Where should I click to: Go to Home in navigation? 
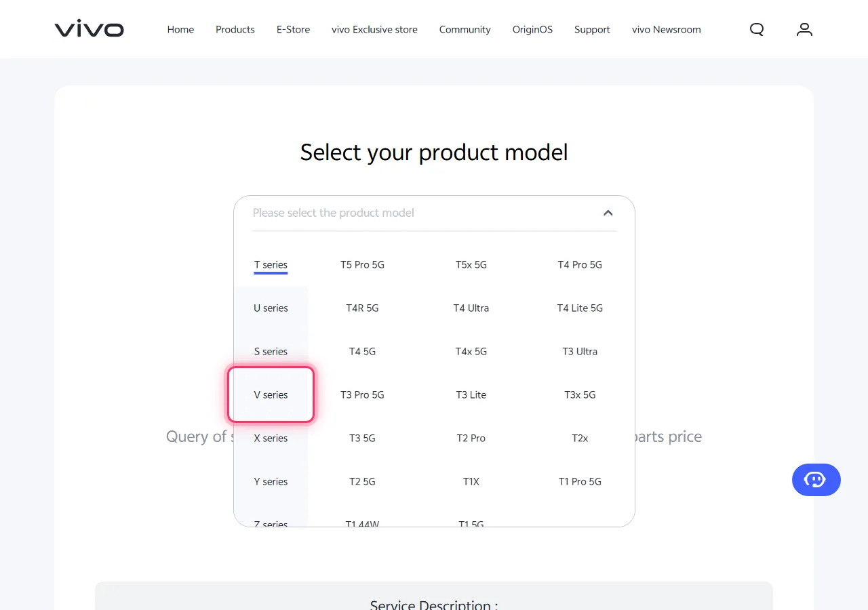point(180,30)
